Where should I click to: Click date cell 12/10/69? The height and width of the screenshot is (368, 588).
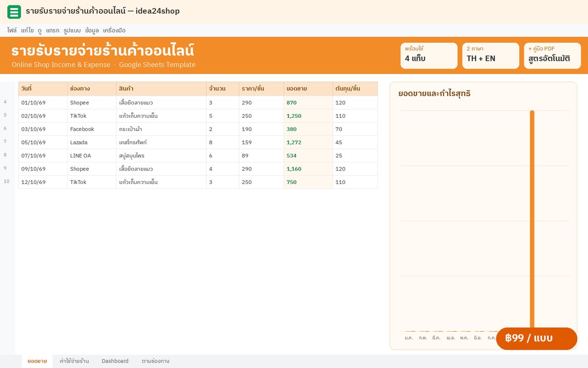[43, 182]
